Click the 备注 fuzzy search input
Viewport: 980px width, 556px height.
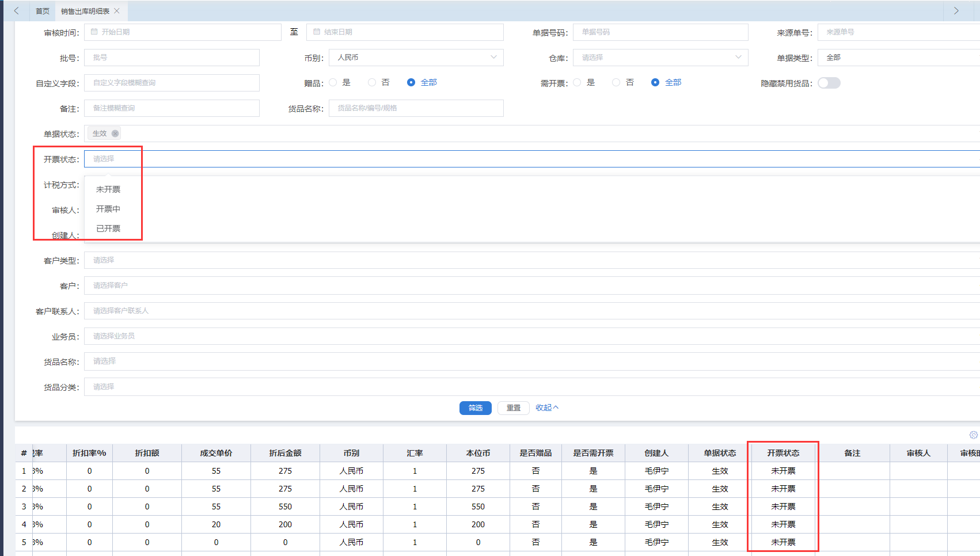pyautogui.click(x=172, y=108)
